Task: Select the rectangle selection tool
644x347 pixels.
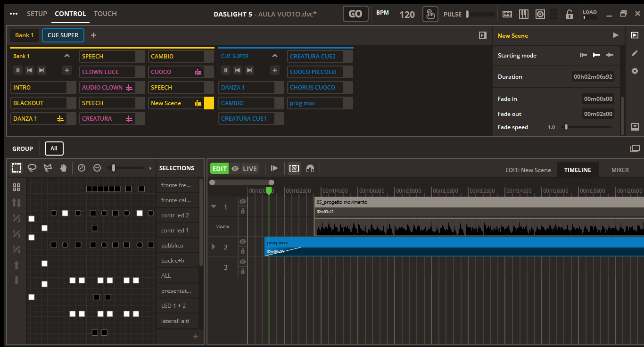Action: [17, 168]
